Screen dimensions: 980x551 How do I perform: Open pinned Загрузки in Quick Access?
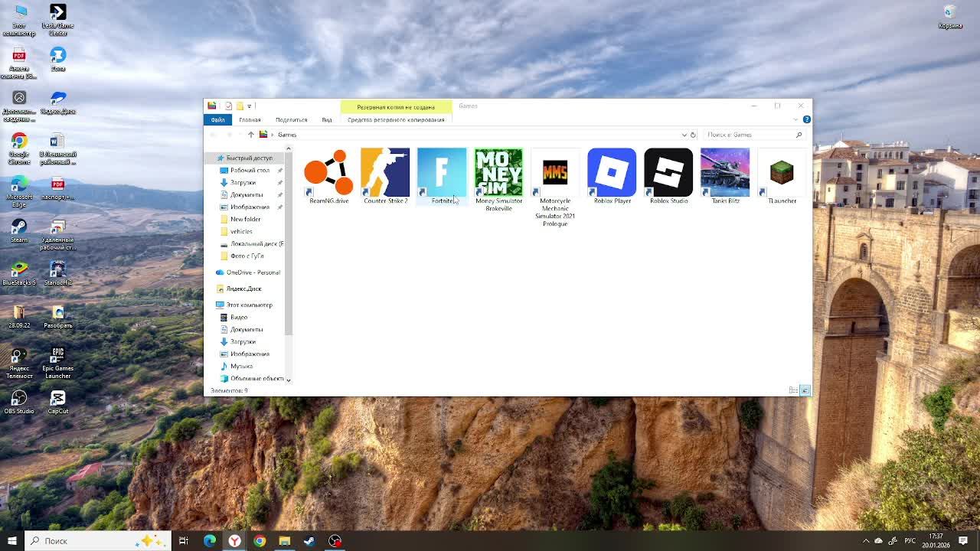(x=243, y=182)
